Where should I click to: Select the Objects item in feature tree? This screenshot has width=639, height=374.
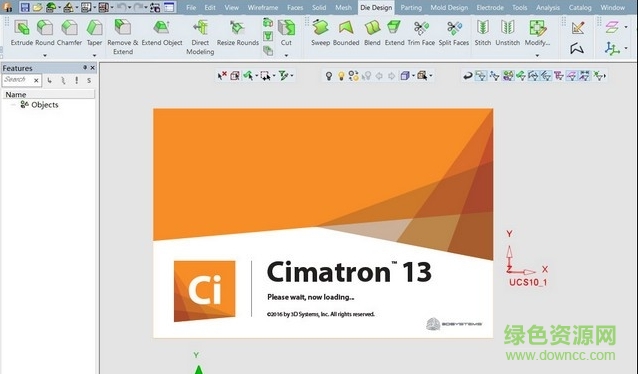coord(40,105)
